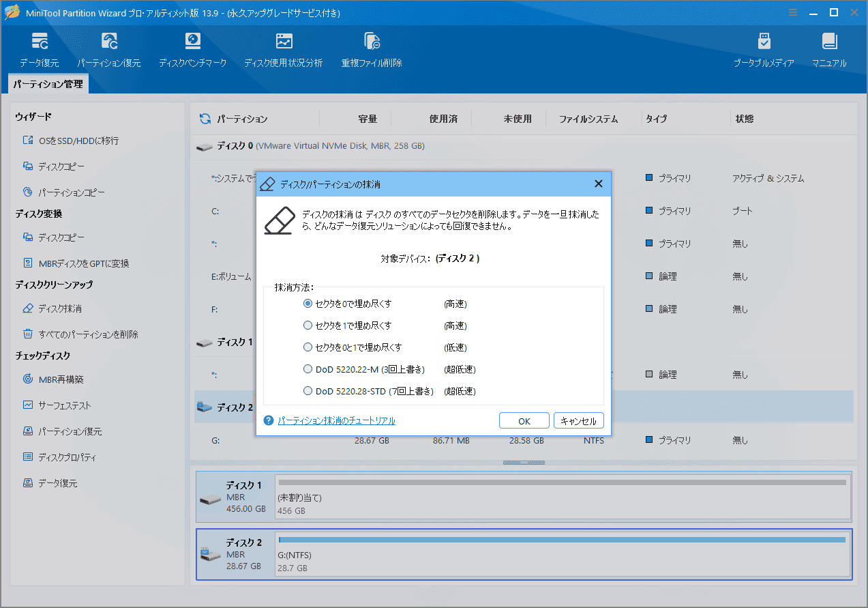Select ディスク 2 in the disk map
This screenshot has height=608, width=868.
click(235, 554)
